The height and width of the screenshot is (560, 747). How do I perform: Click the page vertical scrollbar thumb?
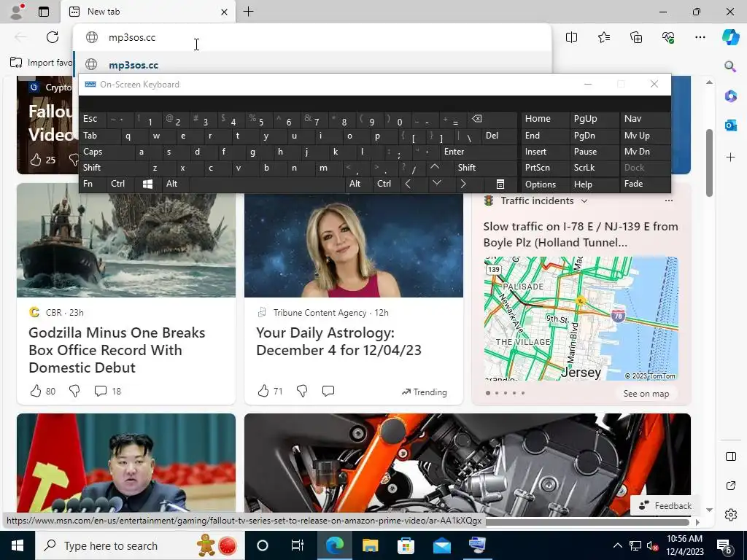point(709,163)
